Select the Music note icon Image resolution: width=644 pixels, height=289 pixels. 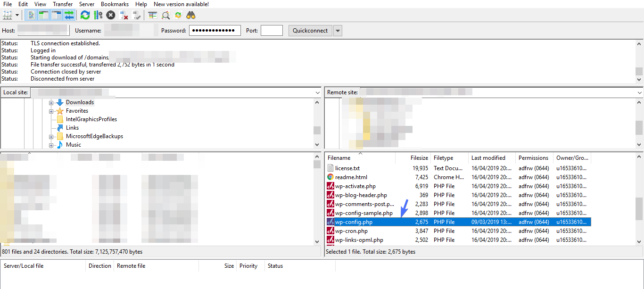[60, 145]
